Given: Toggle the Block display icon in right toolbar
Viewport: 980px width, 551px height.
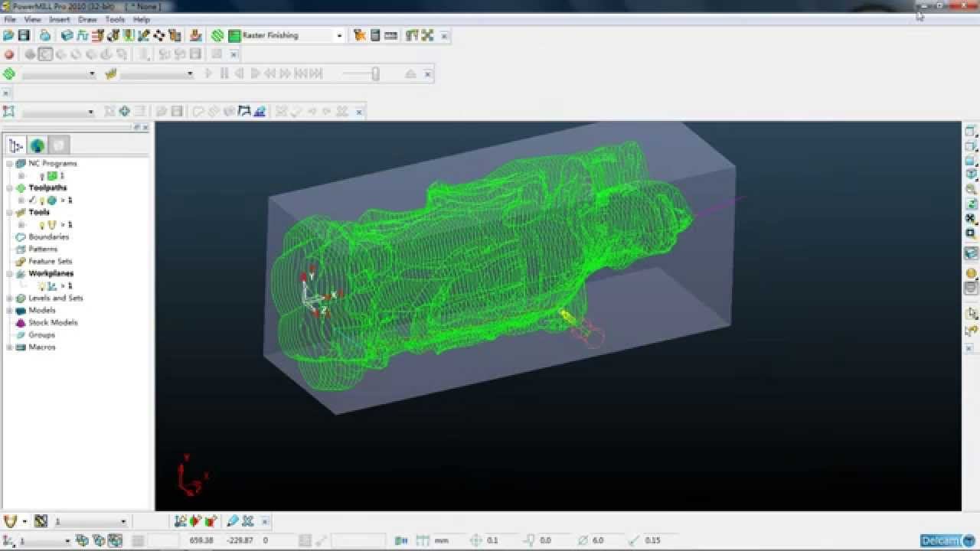Looking at the screenshot, I should click(x=971, y=253).
